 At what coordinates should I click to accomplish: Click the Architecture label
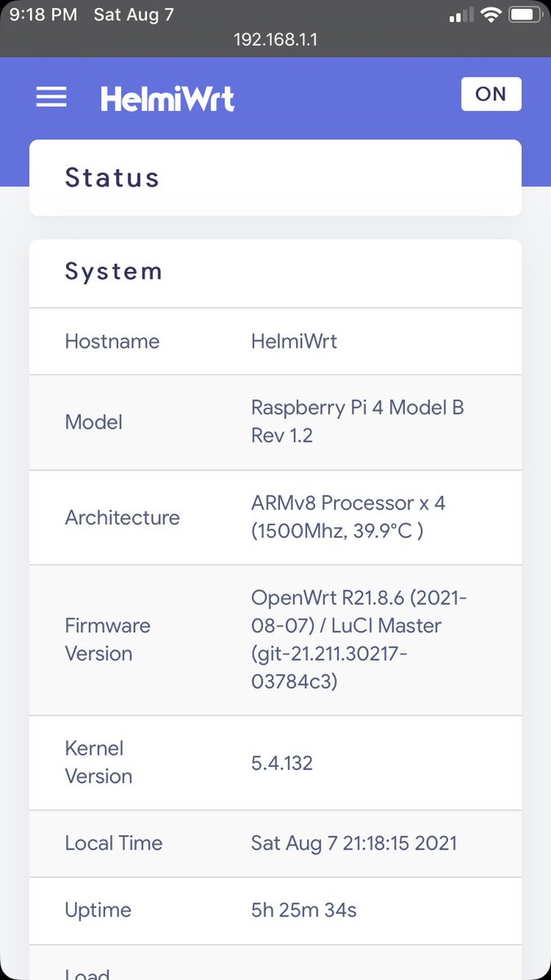(x=122, y=517)
